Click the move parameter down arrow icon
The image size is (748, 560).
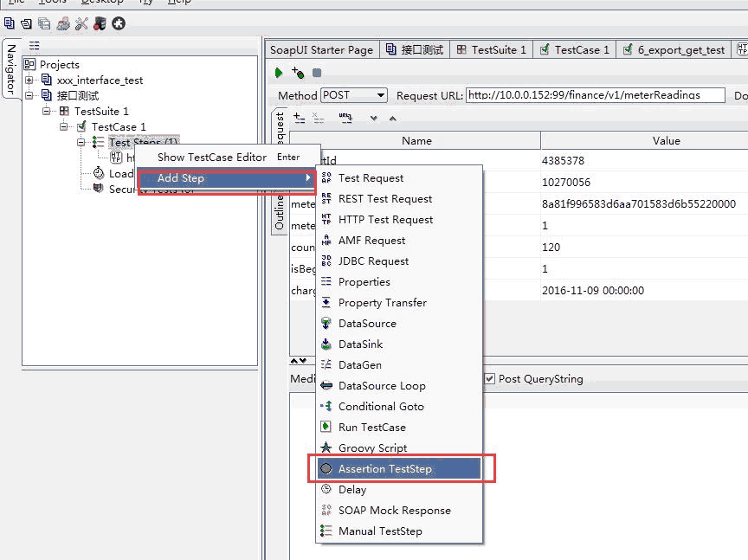373,118
